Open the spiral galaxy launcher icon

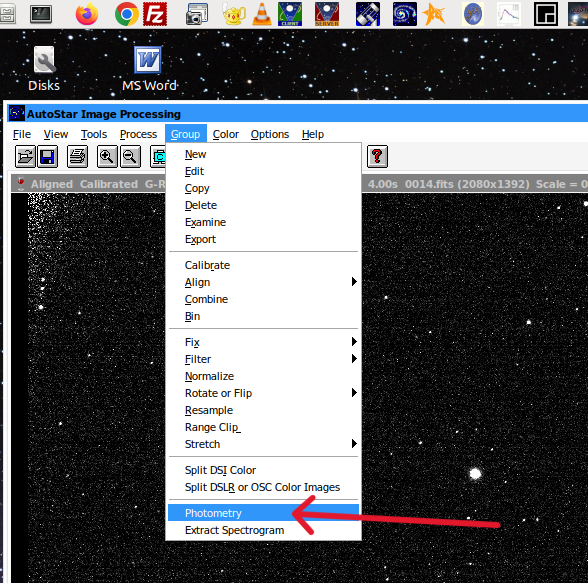tap(405, 14)
